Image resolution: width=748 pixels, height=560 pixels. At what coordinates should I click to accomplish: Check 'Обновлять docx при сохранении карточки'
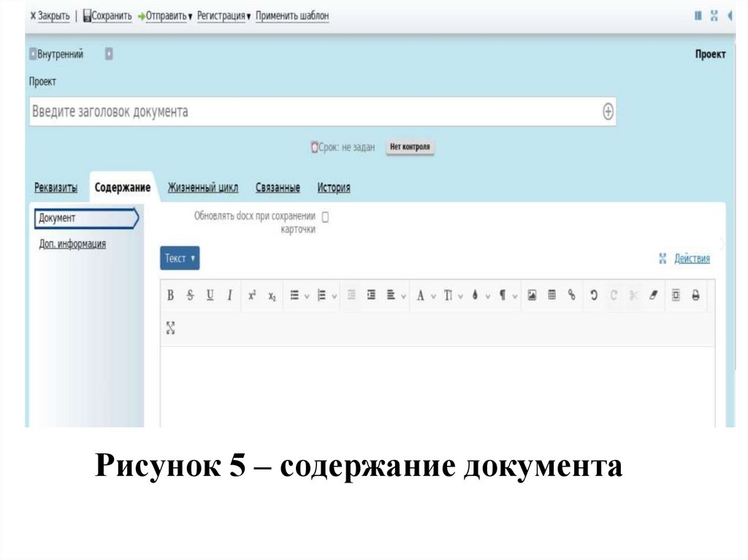[x=325, y=217]
